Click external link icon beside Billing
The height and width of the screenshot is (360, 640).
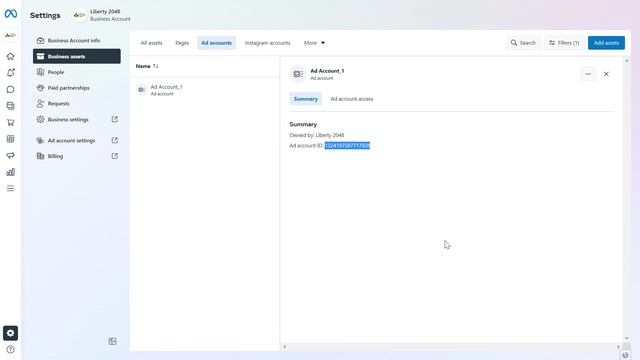point(115,156)
